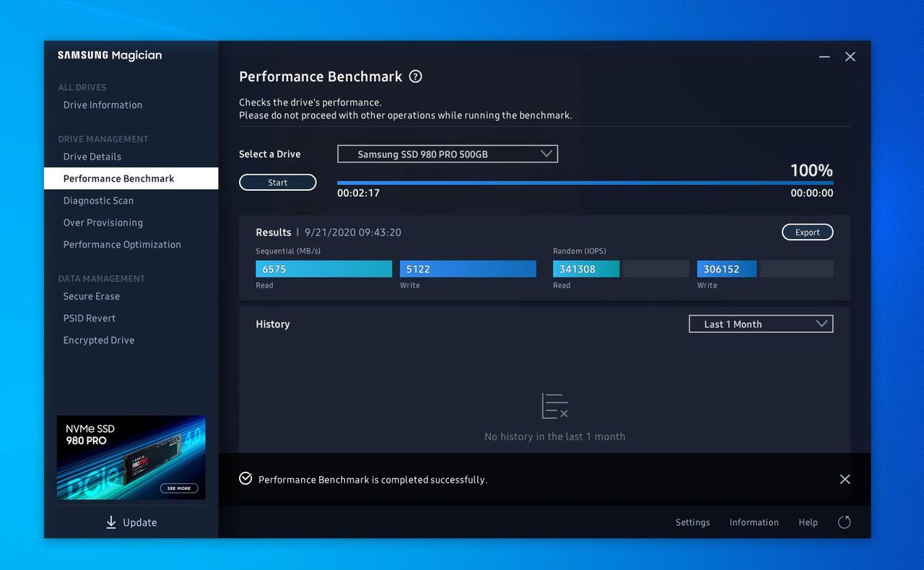Click the "No history in the last 1 month" message
924x570 pixels.
pyautogui.click(x=555, y=436)
